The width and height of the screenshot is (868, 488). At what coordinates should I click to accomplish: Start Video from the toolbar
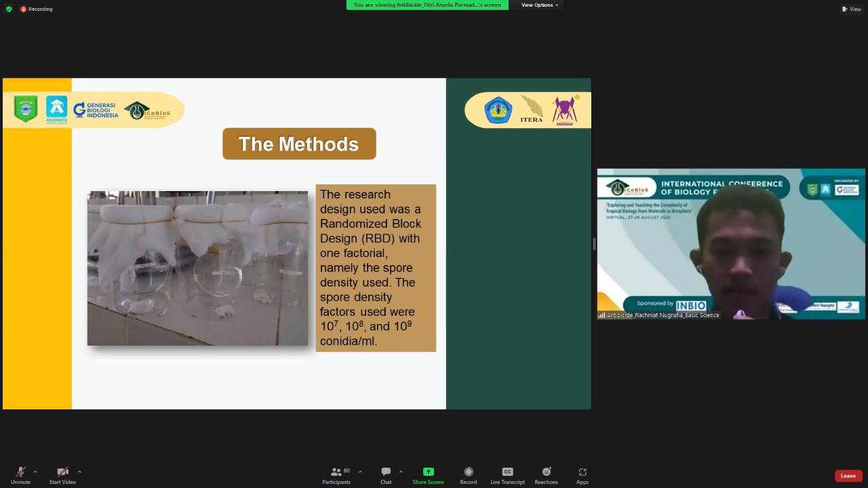coord(62,475)
